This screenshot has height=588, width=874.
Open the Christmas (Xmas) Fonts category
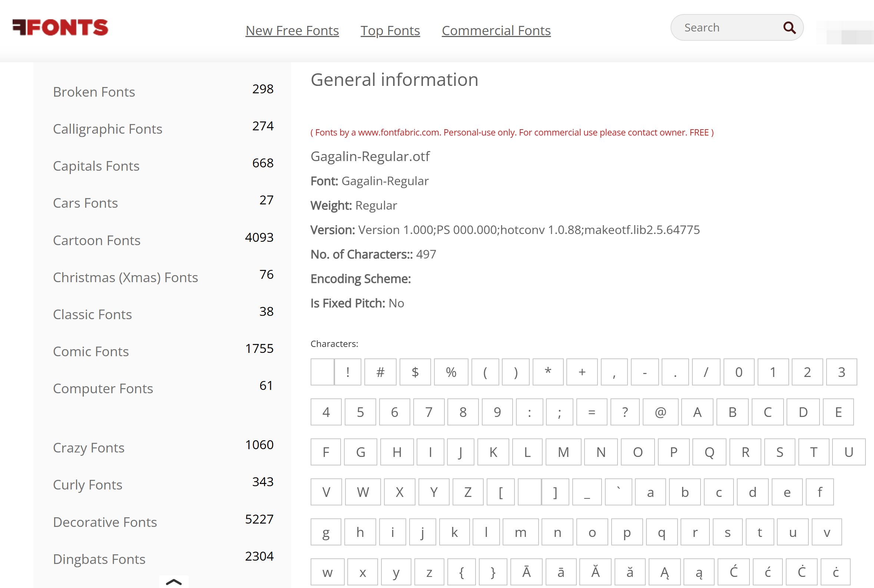pos(126,277)
